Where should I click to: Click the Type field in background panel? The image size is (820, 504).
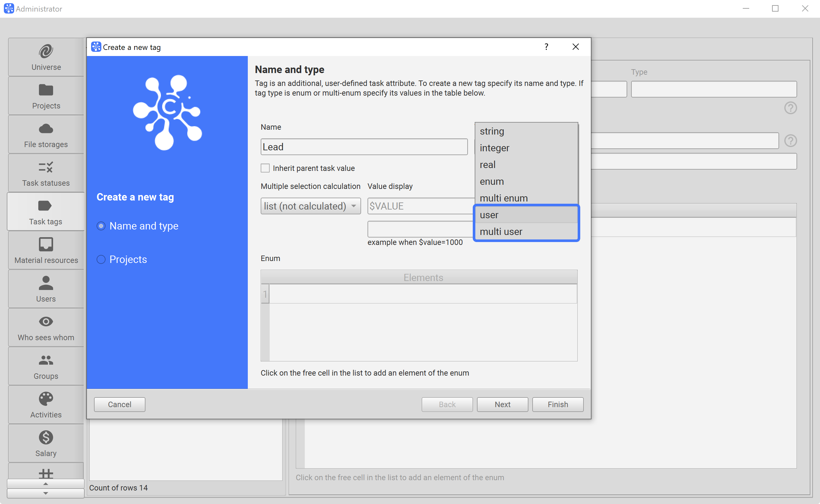[714, 89]
